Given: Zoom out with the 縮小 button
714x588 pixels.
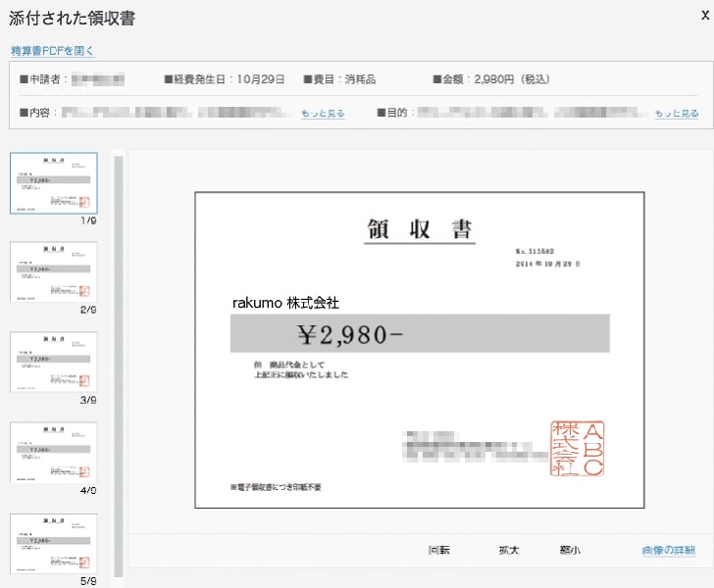Looking at the screenshot, I should (570, 550).
